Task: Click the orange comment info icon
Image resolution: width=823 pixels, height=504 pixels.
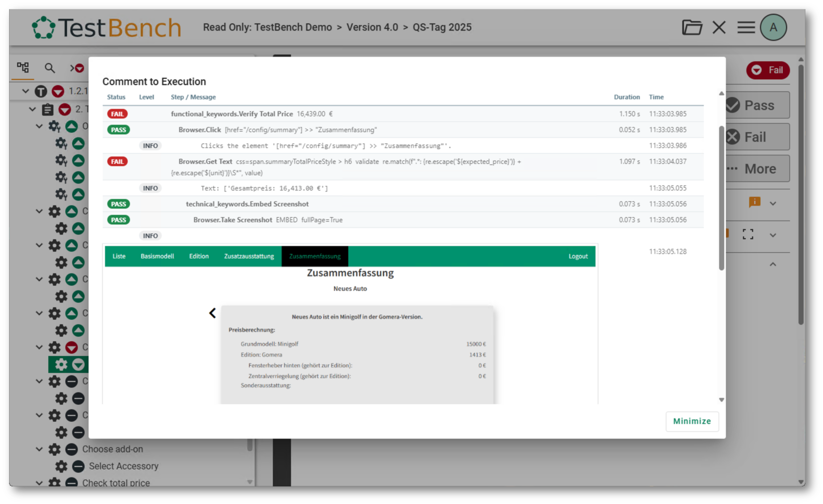Action: coord(755,202)
